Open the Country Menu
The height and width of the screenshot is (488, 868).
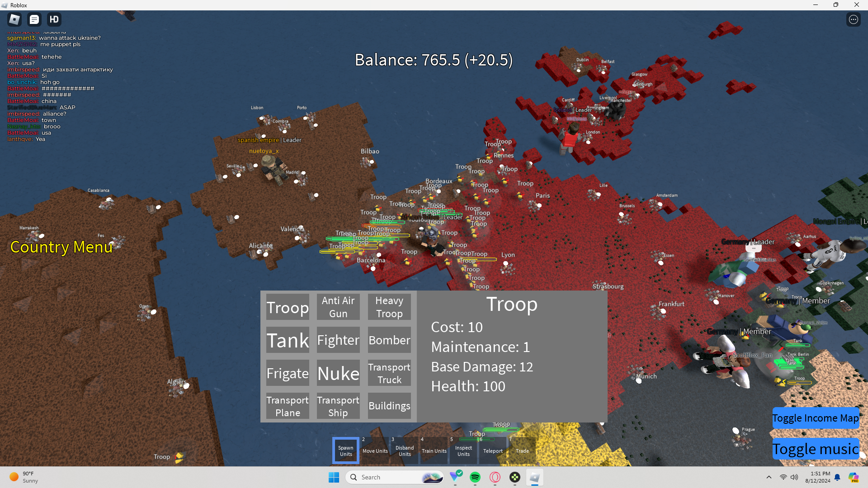[x=61, y=247]
